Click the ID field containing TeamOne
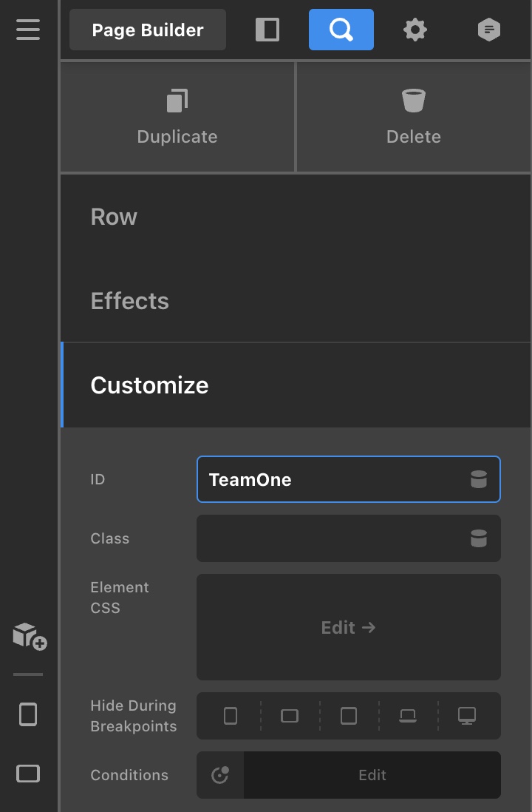532x812 pixels. point(332,479)
